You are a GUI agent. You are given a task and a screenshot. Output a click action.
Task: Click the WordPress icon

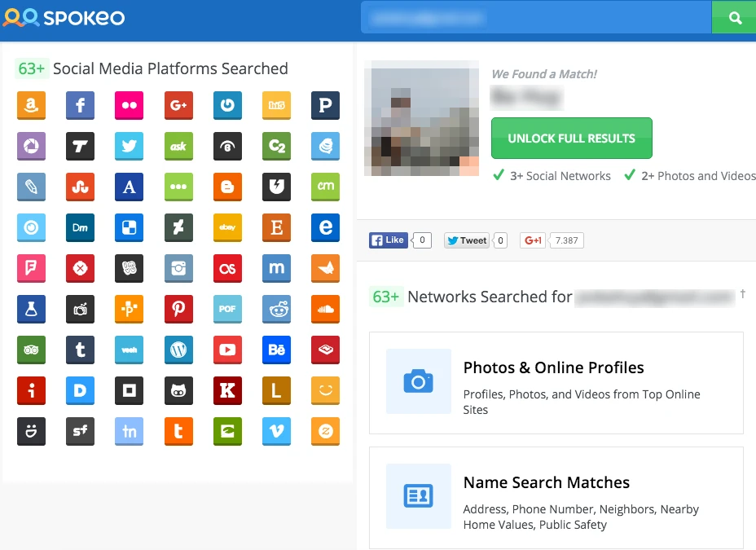(178, 350)
